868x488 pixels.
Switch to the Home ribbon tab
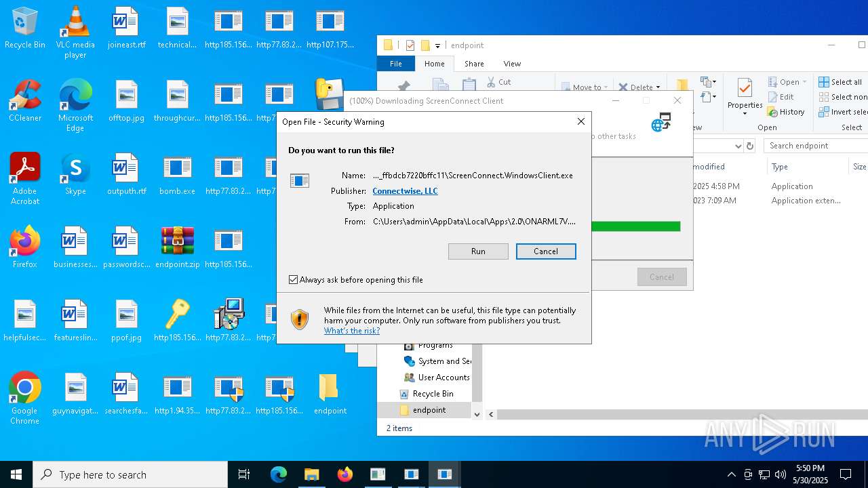[x=435, y=64]
